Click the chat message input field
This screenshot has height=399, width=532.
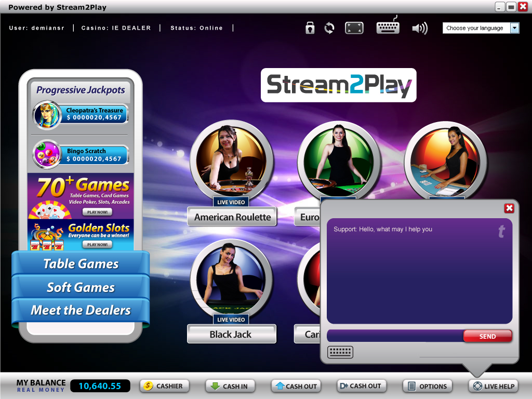click(395, 336)
